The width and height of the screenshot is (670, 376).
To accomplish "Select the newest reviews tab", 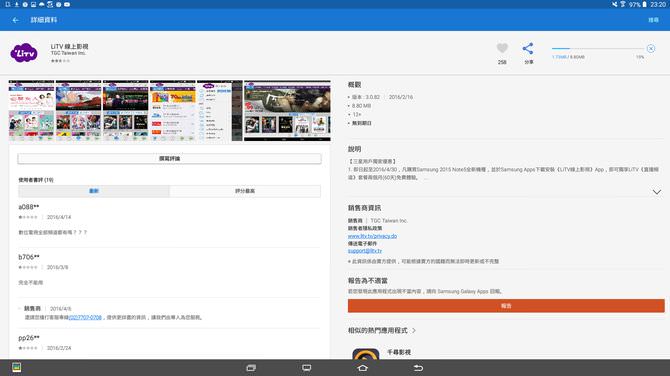I will 94,191.
